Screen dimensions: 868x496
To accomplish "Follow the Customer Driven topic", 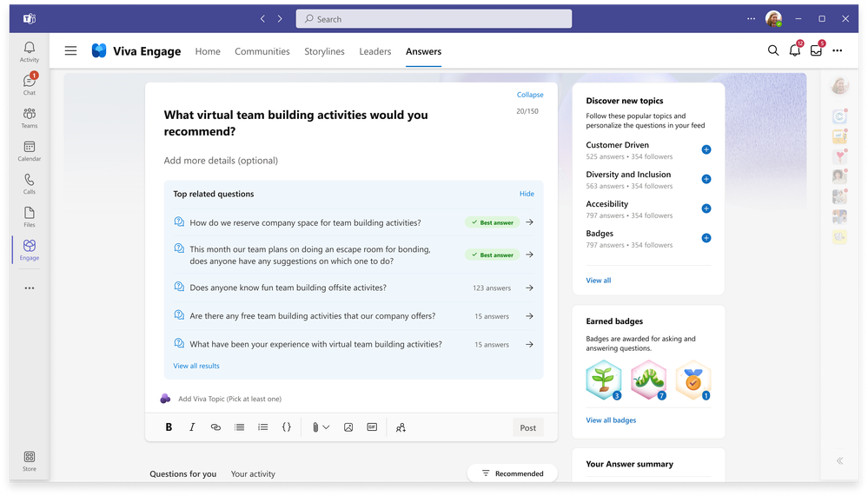I will (x=706, y=149).
